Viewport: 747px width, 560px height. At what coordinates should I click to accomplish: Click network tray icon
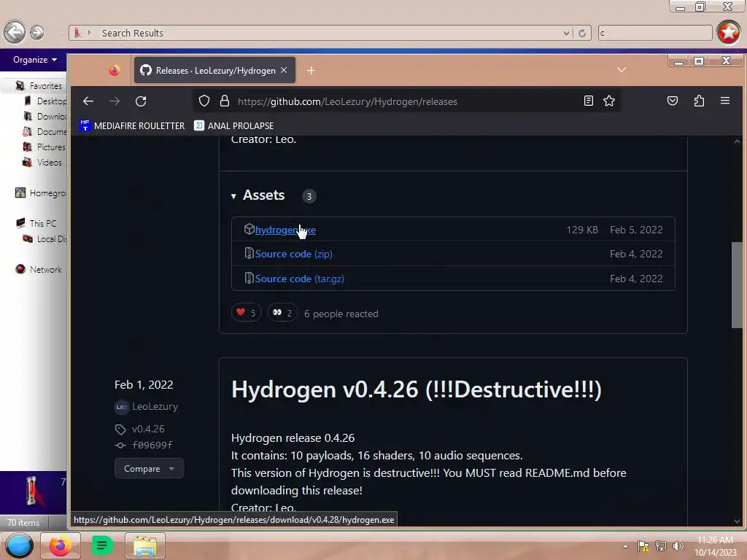tap(661, 546)
